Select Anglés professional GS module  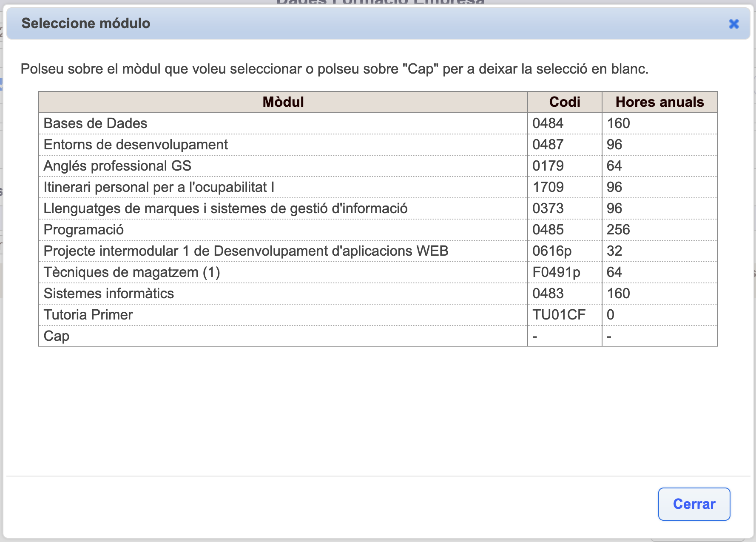click(x=117, y=166)
